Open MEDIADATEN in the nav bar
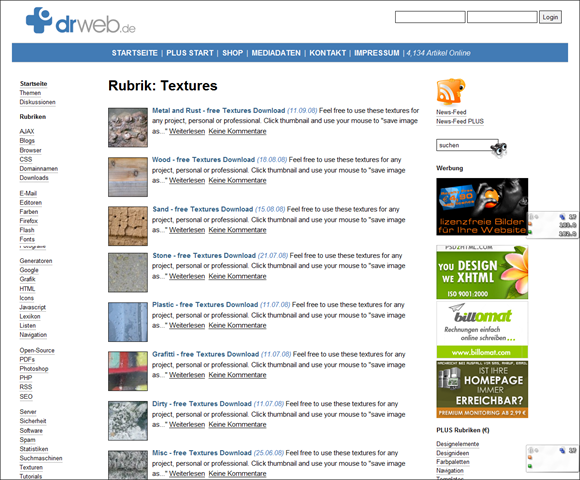580x480 pixels. (276, 53)
